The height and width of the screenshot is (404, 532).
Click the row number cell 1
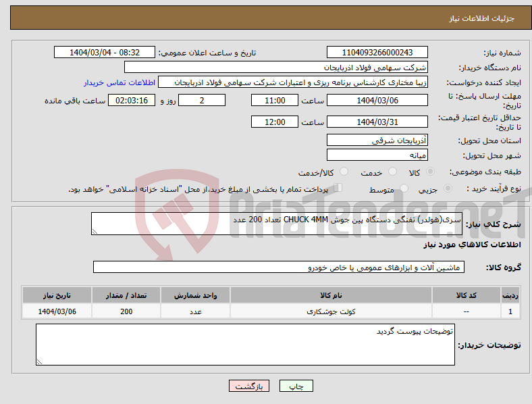tap(510, 311)
